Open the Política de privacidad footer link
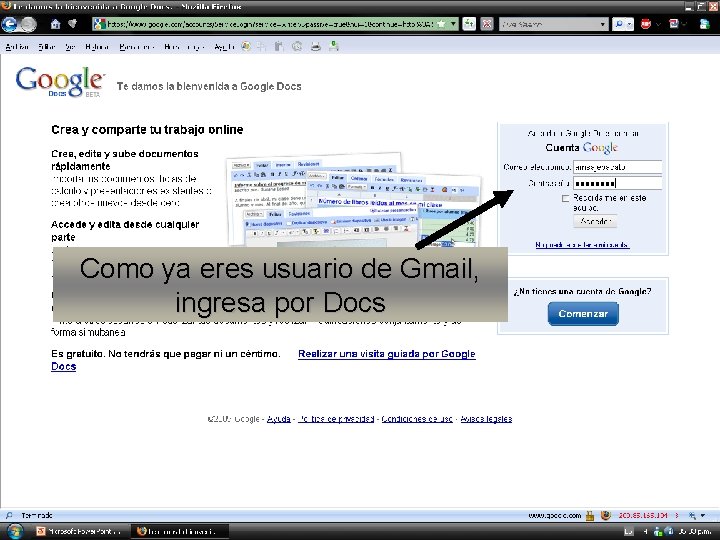The image size is (720, 540). pyautogui.click(x=336, y=419)
